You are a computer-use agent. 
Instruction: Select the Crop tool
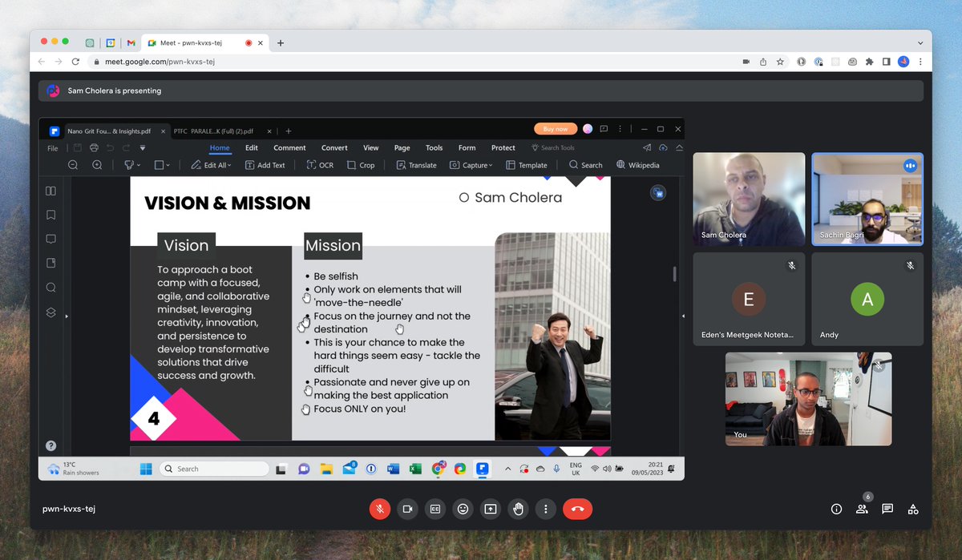point(361,165)
